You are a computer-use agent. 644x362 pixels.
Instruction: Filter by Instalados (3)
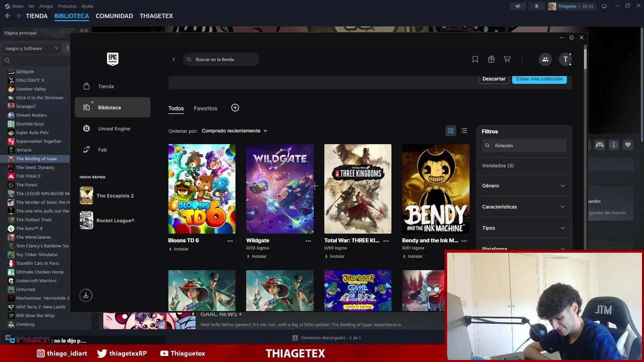pos(498,165)
